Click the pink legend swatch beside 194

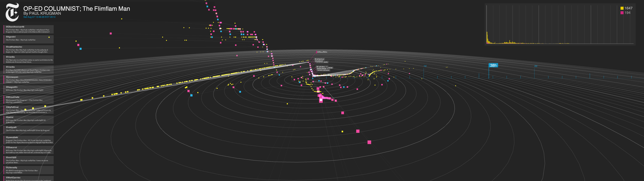pyautogui.click(x=622, y=13)
